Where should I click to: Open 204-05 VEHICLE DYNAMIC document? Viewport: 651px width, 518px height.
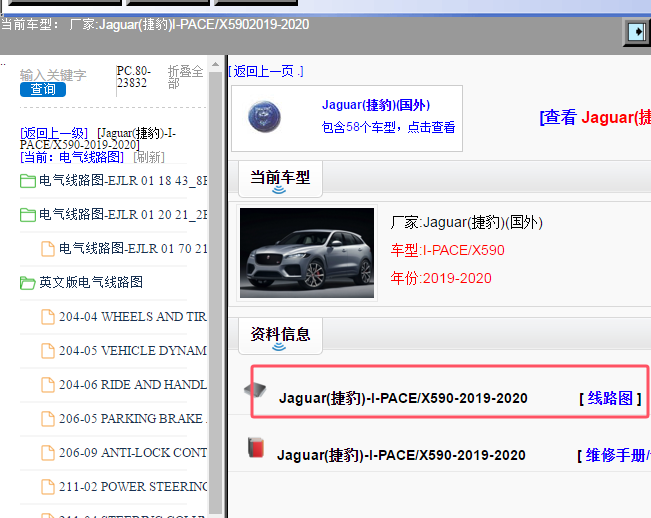click(133, 351)
